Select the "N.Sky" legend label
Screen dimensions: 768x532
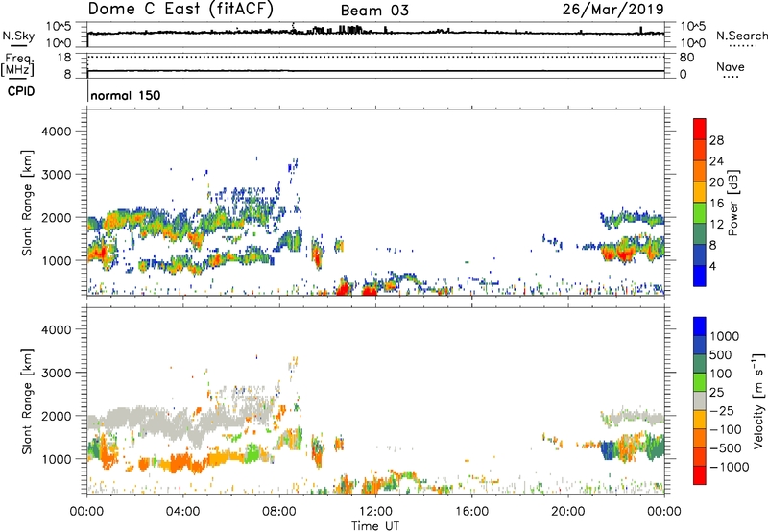tap(18, 36)
